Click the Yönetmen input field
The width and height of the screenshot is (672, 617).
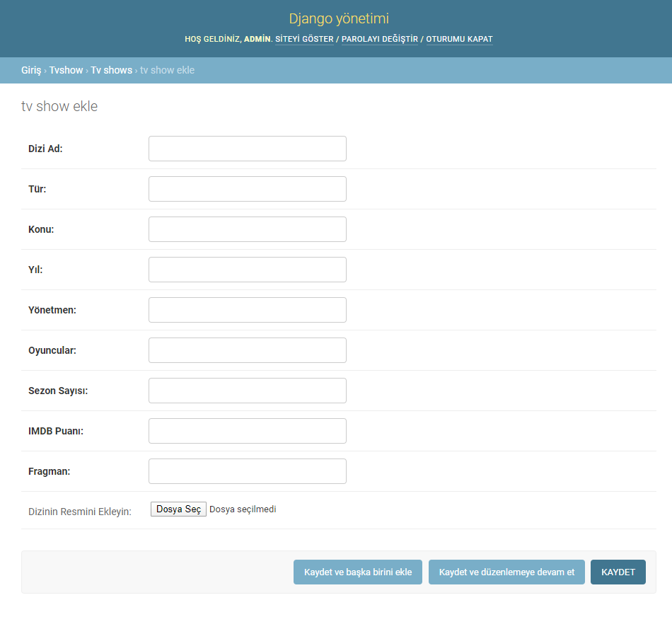tap(247, 309)
